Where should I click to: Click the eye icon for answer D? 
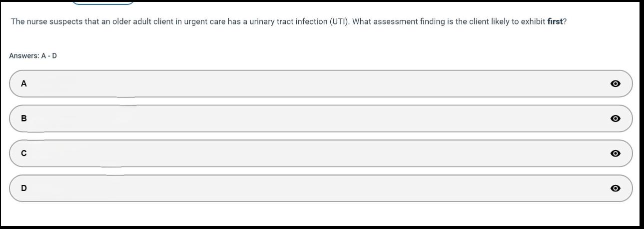616,188
